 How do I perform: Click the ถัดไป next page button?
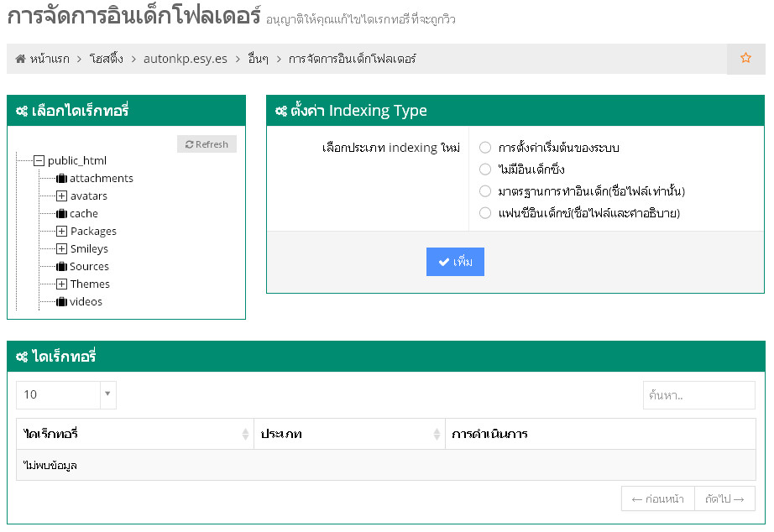724,499
